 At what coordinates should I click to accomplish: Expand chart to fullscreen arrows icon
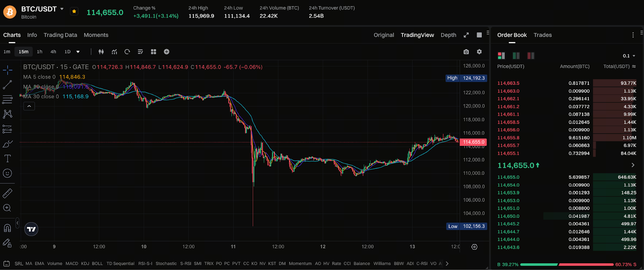pyautogui.click(x=466, y=35)
